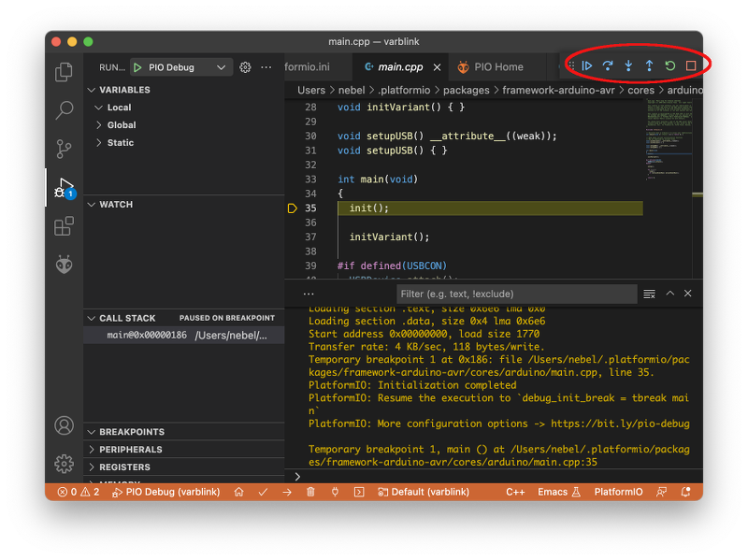Viewport: 748px width, 560px height.
Task: Maximize the panel with up chevron
Action: point(670,294)
